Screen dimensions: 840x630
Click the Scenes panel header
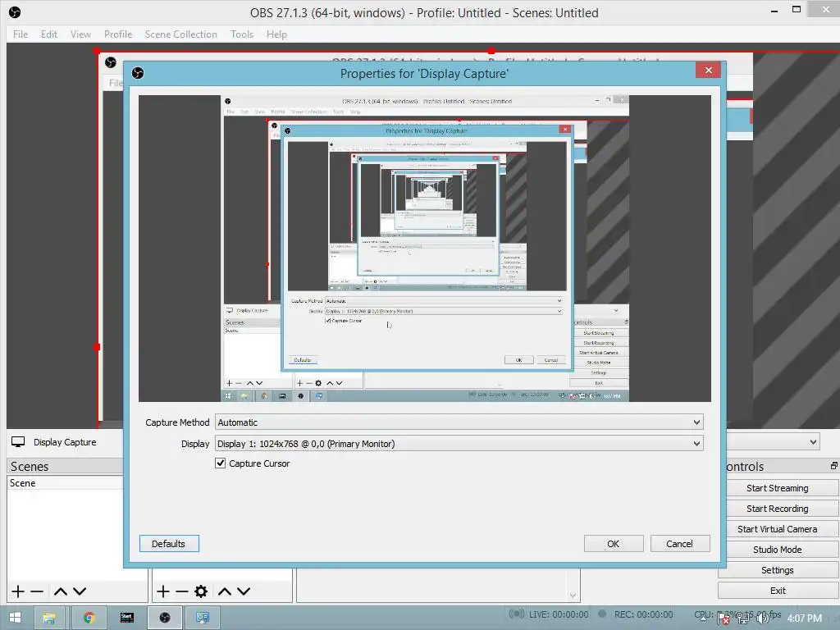click(66, 466)
